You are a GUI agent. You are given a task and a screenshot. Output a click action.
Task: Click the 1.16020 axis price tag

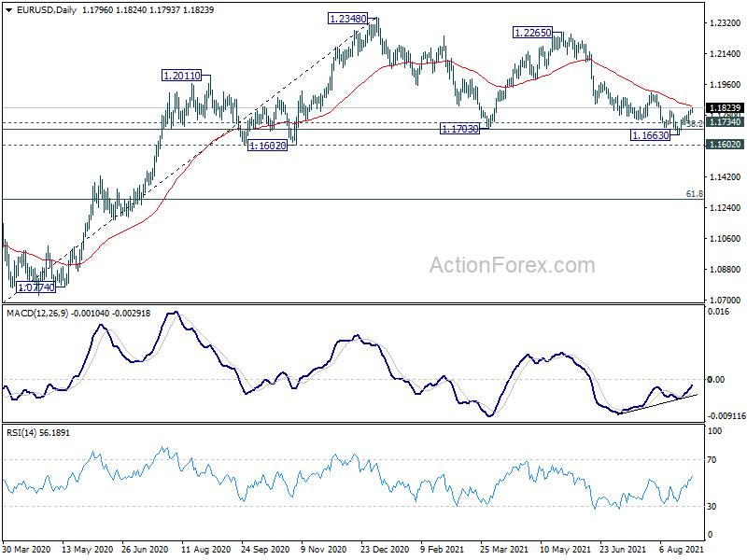pyautogui.click(x=725, y=145)
